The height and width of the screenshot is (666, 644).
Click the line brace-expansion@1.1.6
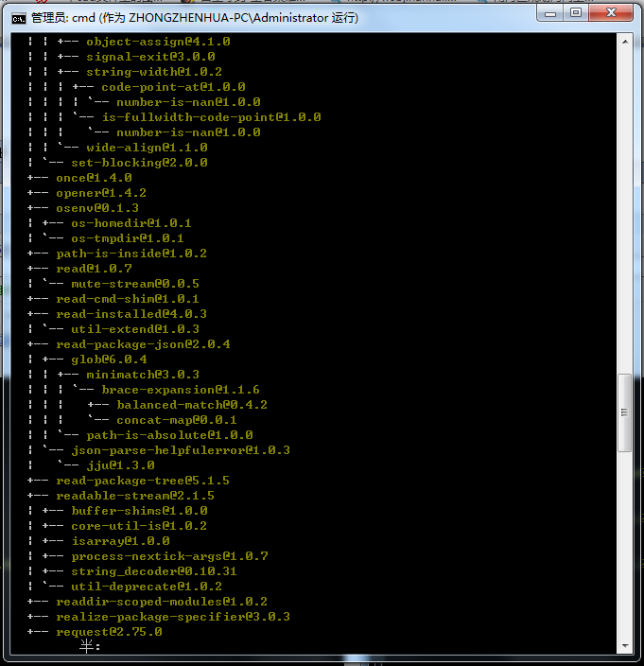tap(181, 390)
